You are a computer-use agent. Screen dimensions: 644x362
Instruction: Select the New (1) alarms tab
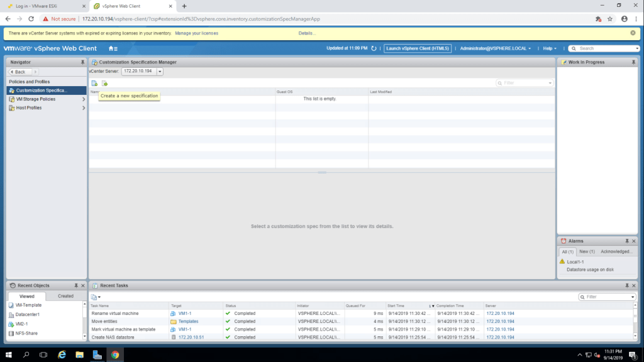coord(587,251)
